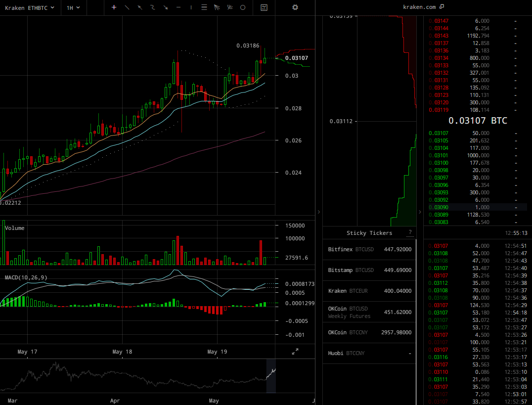Image resolution: width=532 pixels, height=405 pixels.
Task: Select the zigzag path drawing tool
Action: [153, 7]
